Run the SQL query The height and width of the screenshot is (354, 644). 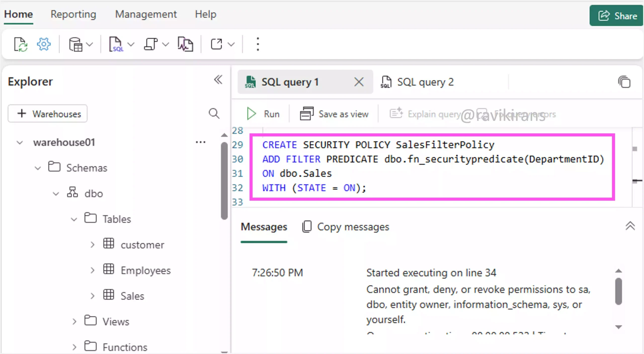(263, 114)
